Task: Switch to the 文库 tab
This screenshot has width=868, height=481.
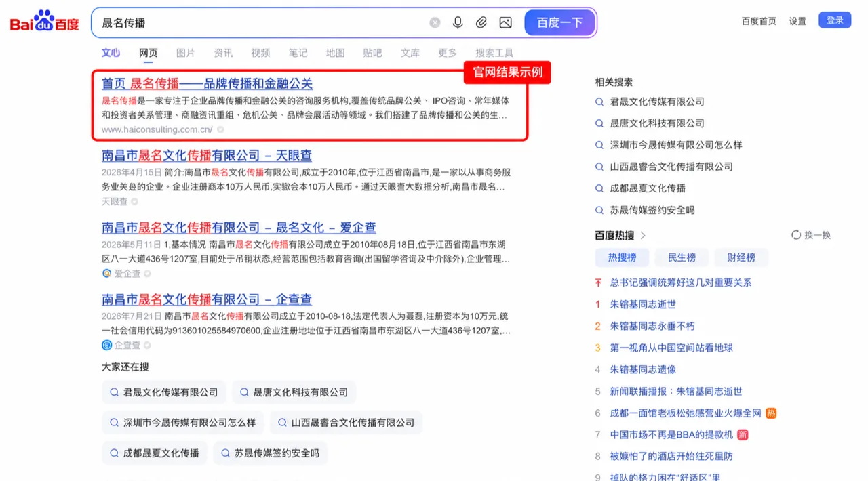Action: (x=410, y=53)
